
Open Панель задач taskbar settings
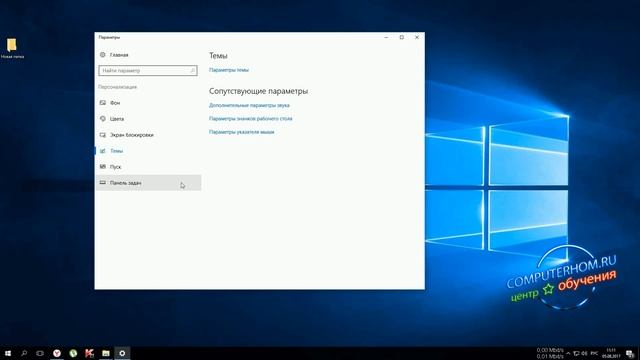(x=148, y=183)
